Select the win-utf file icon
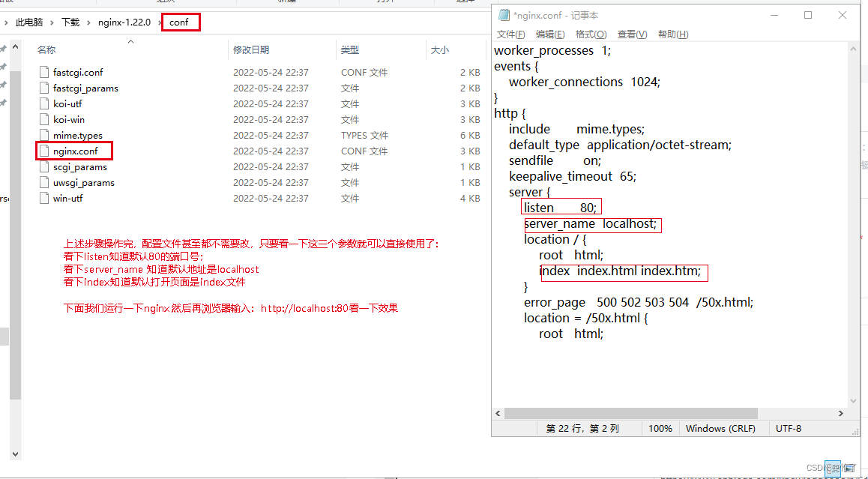 point(44,198)
